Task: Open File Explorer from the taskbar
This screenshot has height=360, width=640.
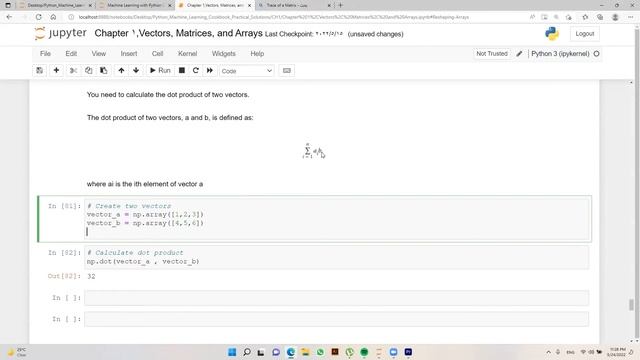Action: pyautogui.click(x=305, y=352)
